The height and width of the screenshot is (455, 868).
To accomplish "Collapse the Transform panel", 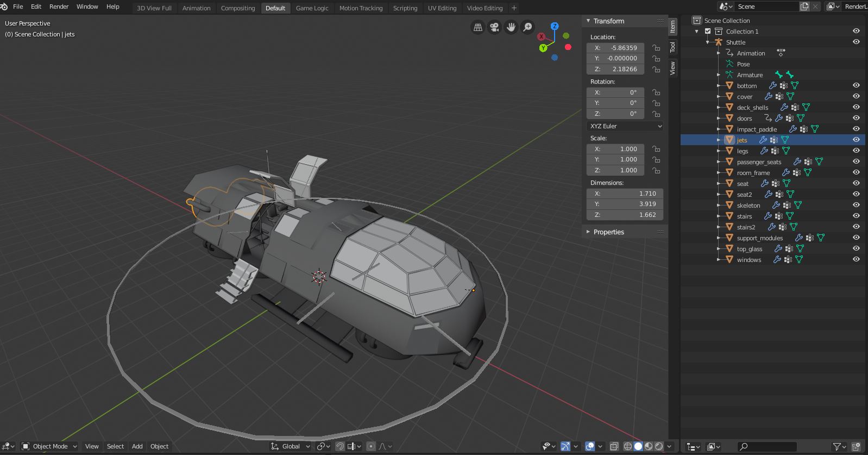I will tap(588, 21).
